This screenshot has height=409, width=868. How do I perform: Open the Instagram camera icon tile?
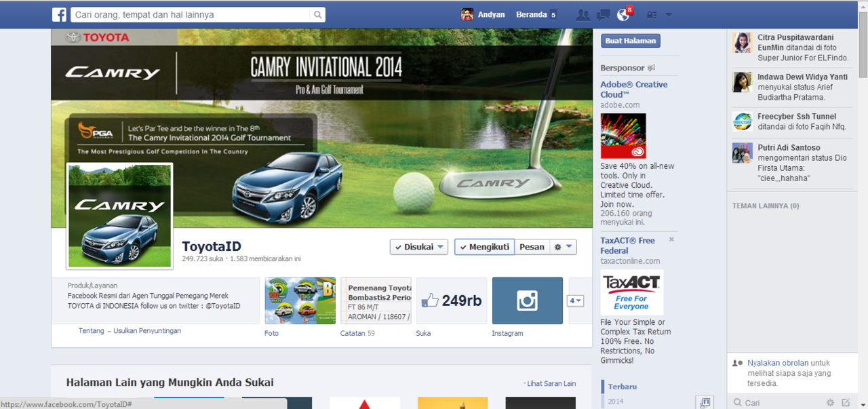[528, 300]
